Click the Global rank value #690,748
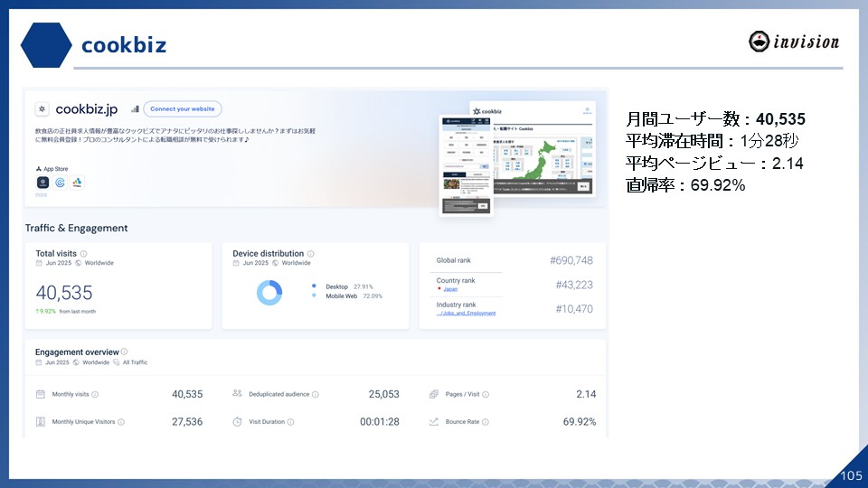868x488 pixels. coord(571,260)
